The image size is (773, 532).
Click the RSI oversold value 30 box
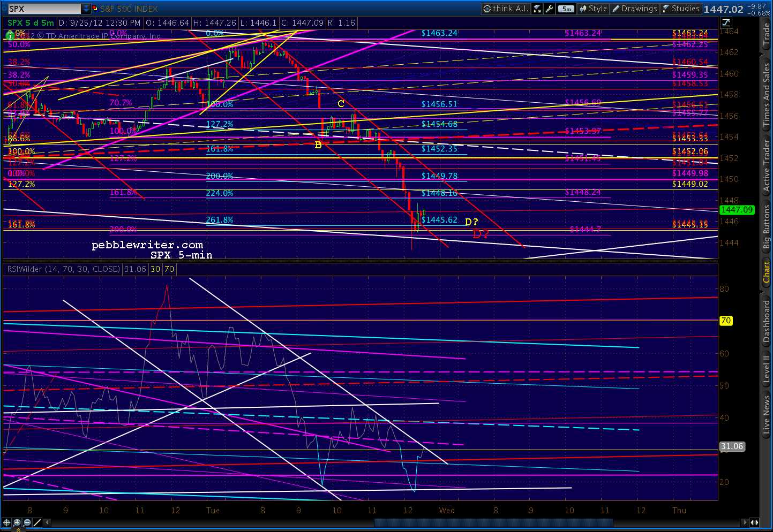click(x=155, y=269)
